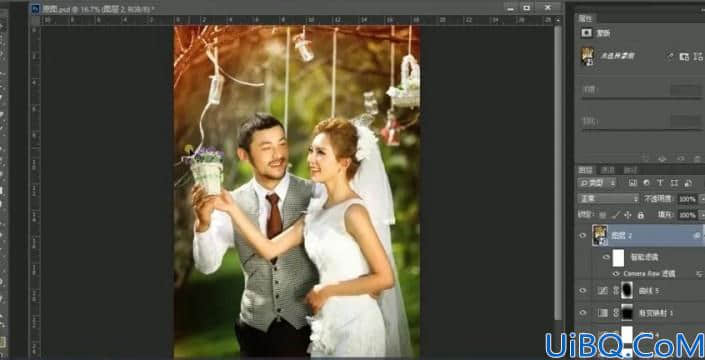Toggle lock transparent pixels

pyautogui.click(x=602, y=215)
